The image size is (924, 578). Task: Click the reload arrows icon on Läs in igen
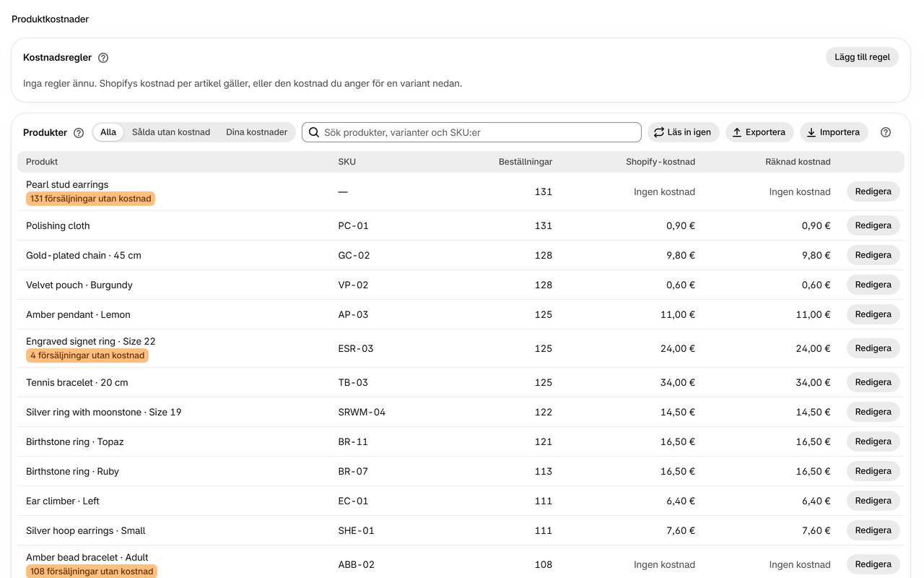(659, 132)
